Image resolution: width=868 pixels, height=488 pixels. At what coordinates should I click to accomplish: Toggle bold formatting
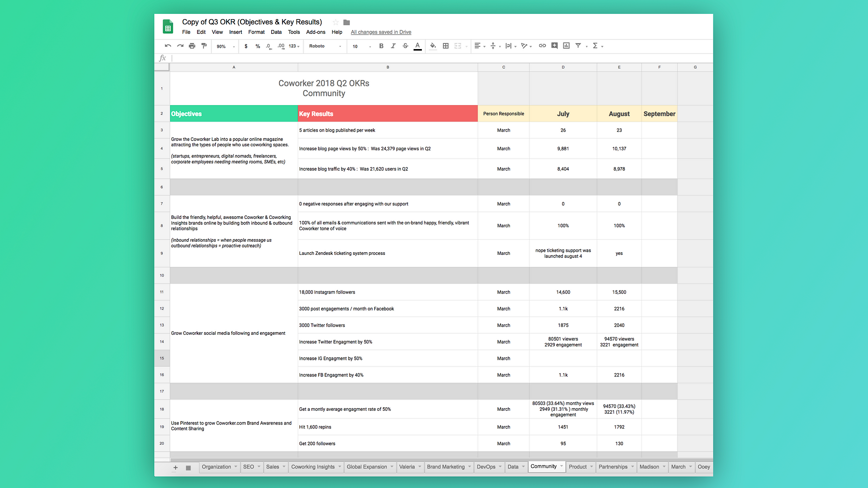[381, 46]
